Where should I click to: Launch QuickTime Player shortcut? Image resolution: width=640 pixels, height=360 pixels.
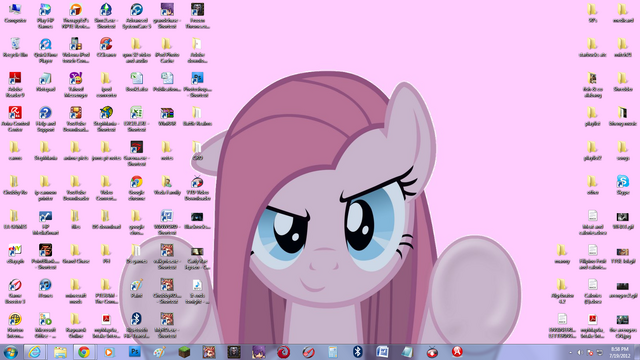click(x=45, y=50)
